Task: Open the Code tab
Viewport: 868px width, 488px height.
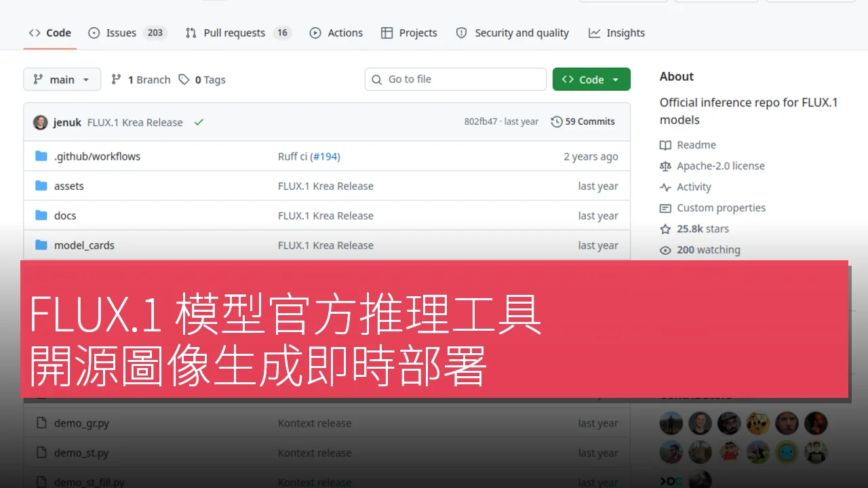Action: coord(50,33)
